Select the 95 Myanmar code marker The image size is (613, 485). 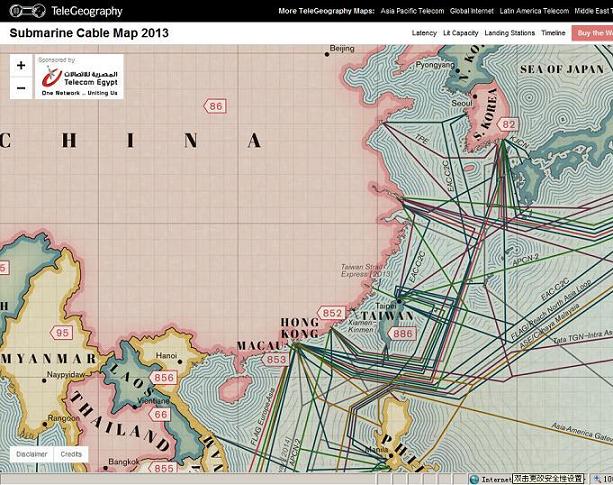(x=63, y=333)
